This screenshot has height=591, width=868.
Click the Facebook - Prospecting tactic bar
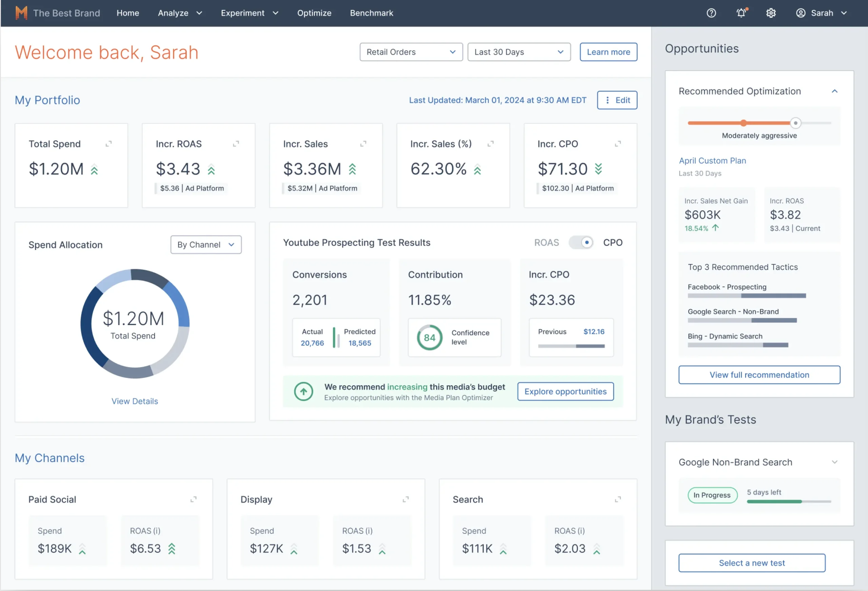coord(747,296)
